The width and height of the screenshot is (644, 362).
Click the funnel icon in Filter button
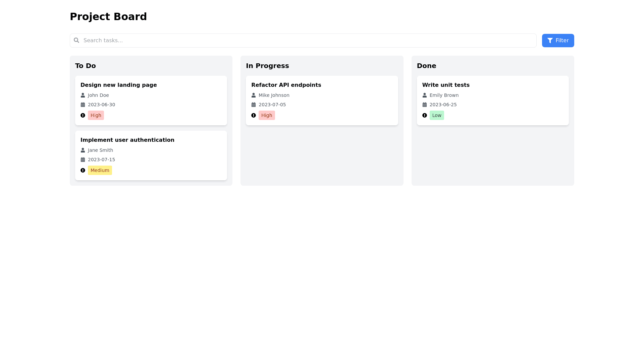[x=550, y=41]
